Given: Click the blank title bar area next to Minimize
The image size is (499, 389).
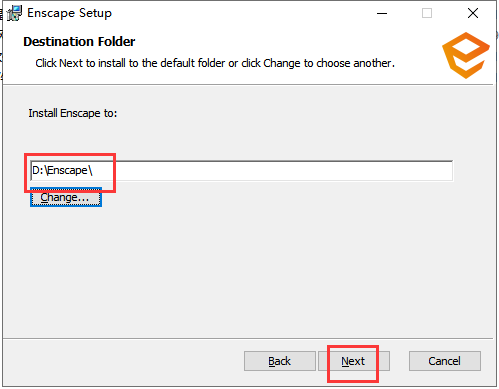Looking at the screenshot, I should point(240,13).
